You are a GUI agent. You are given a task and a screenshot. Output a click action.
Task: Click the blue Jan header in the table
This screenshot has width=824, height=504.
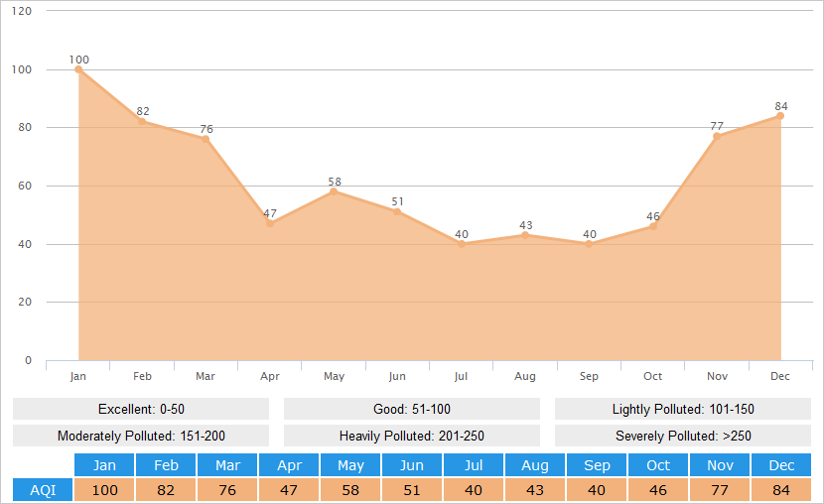(104, 465)
